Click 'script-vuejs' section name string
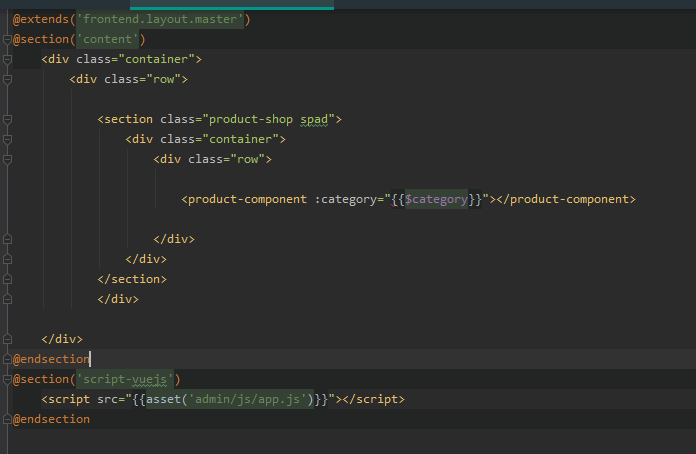The width and height of the screenshot is (696, 454). click(x=125, y=379)
